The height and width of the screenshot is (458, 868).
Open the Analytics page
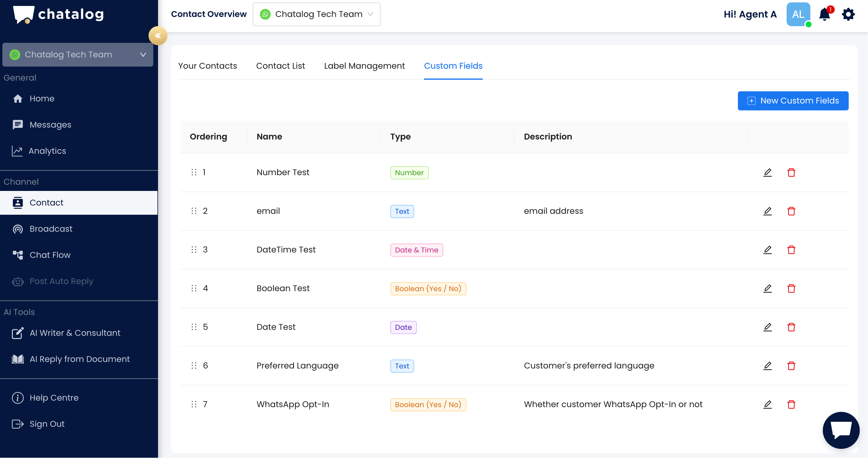(x=47, y=151)
